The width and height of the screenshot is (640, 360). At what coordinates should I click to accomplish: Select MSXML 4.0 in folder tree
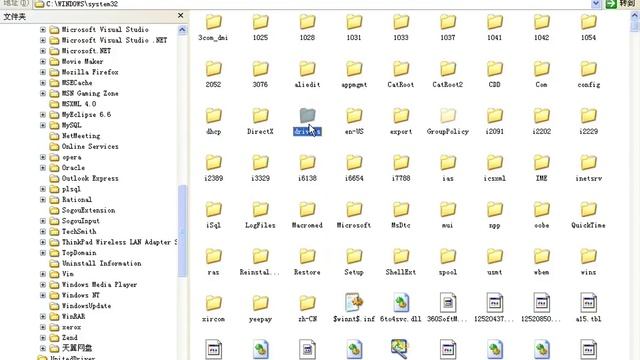[x=79, y=104]
